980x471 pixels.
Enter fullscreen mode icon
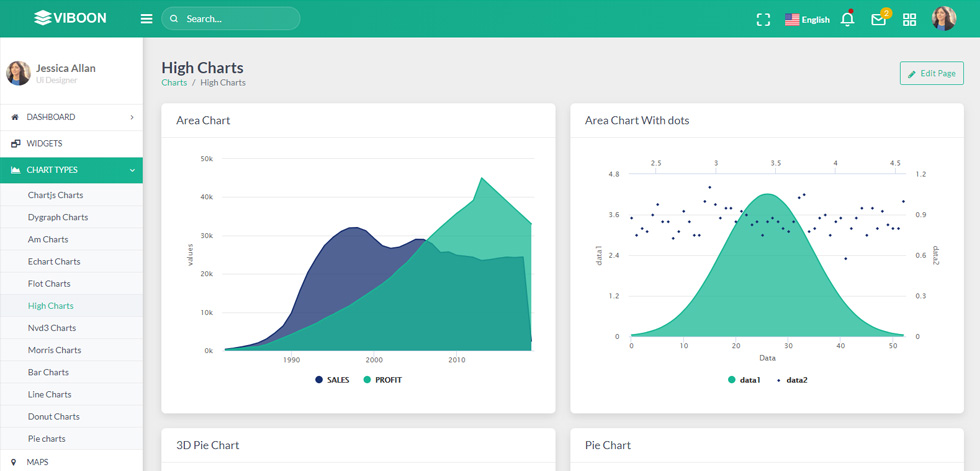(762, 19)
